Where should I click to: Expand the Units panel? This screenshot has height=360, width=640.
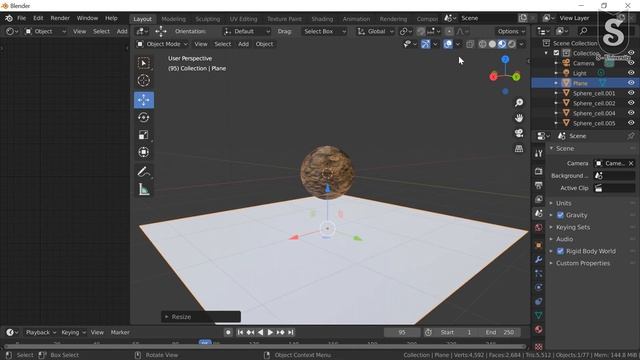coord(563,203)
